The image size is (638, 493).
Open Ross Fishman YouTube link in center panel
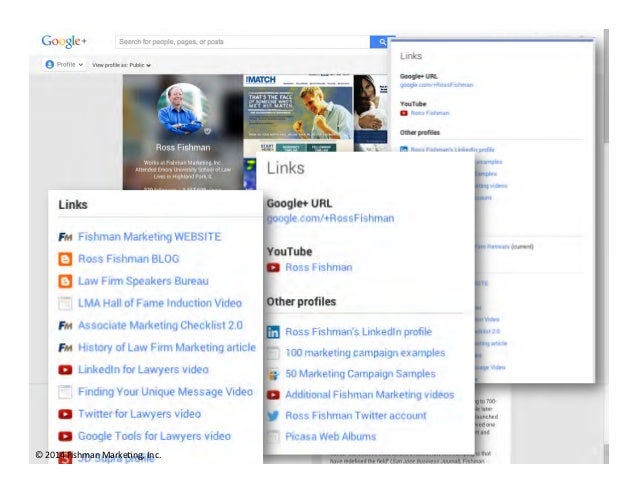[x=319, y=268]
